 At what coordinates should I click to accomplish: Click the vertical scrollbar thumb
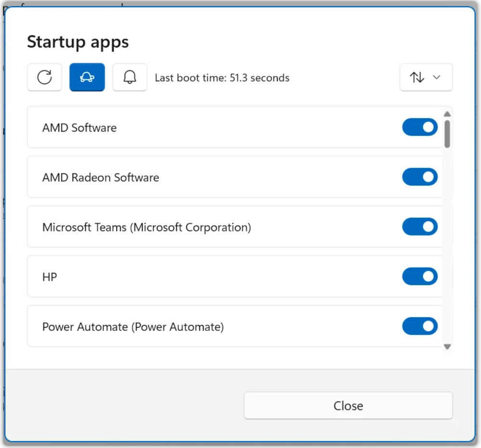(447, 134)
